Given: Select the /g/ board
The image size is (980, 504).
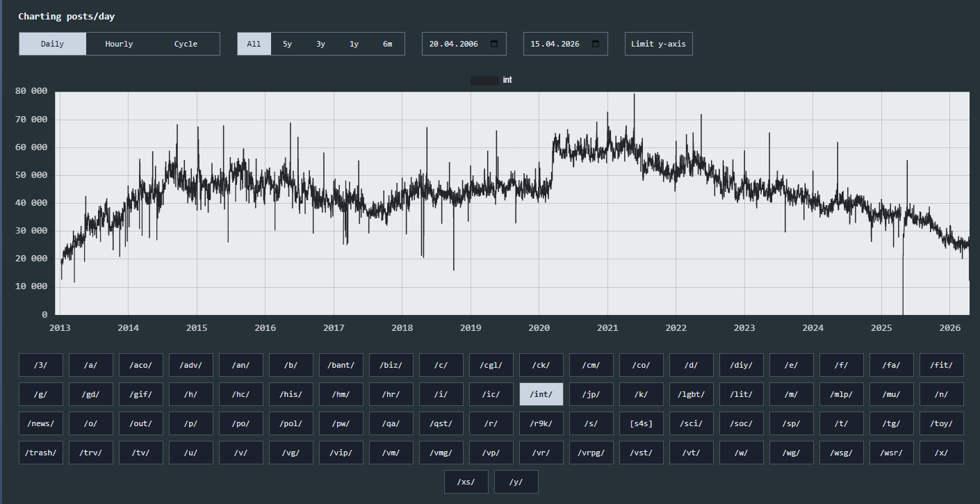Looking at the screenshot, I should (42, 394).
